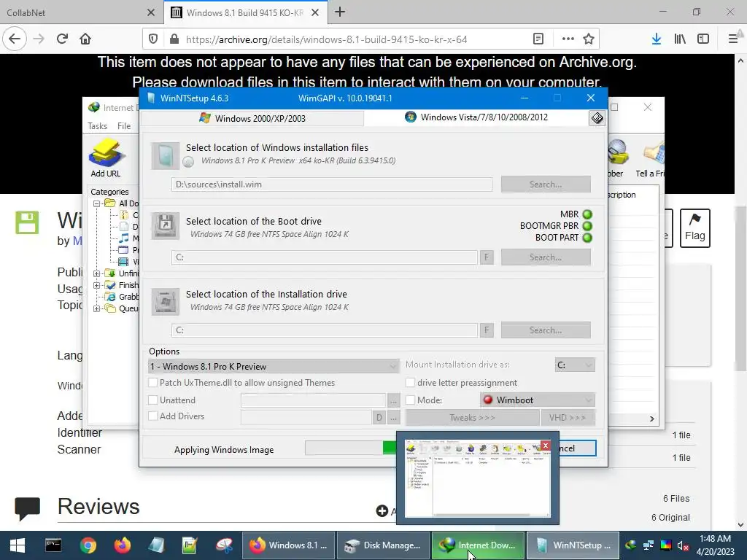Select the Windows Vista/7/8/10/2008/2012 tab

476,117
